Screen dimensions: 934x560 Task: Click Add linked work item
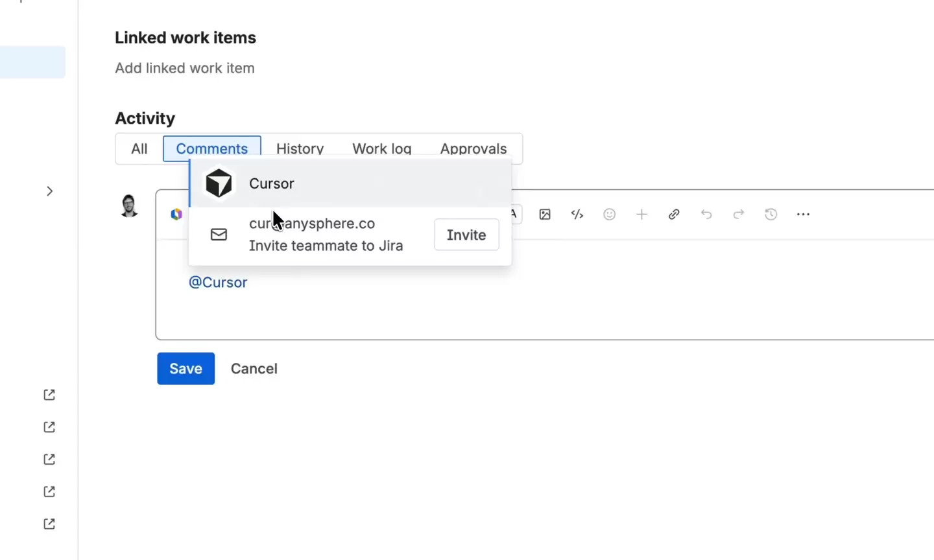pos(185,68)
